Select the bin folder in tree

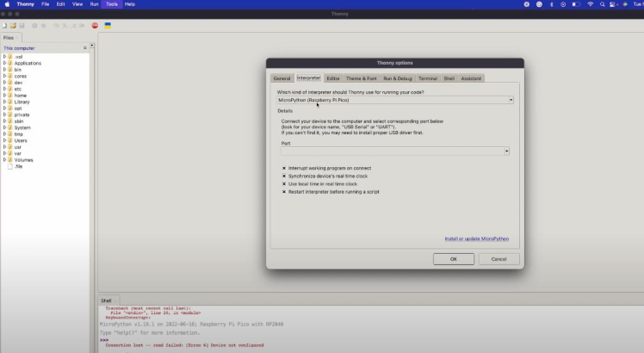coord(18,70)
